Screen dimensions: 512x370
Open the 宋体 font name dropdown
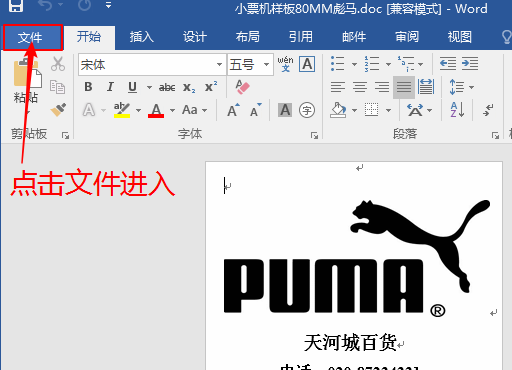click(219, 64)
